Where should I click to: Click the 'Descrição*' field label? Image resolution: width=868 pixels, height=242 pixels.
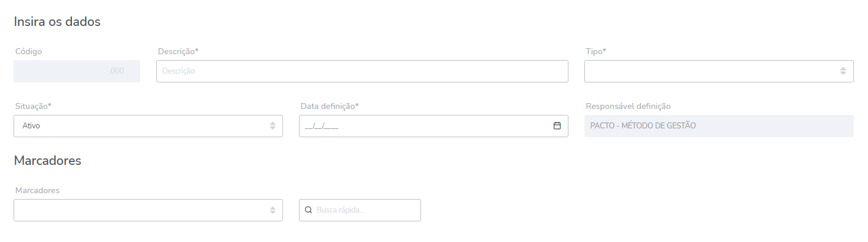[x=178, y=51]
